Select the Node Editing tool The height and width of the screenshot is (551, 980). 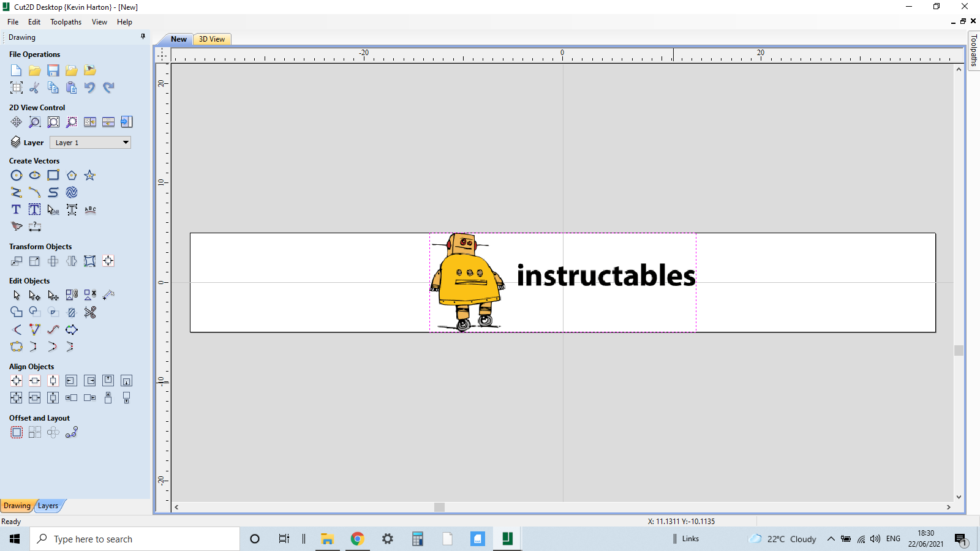tap(34, 295)
